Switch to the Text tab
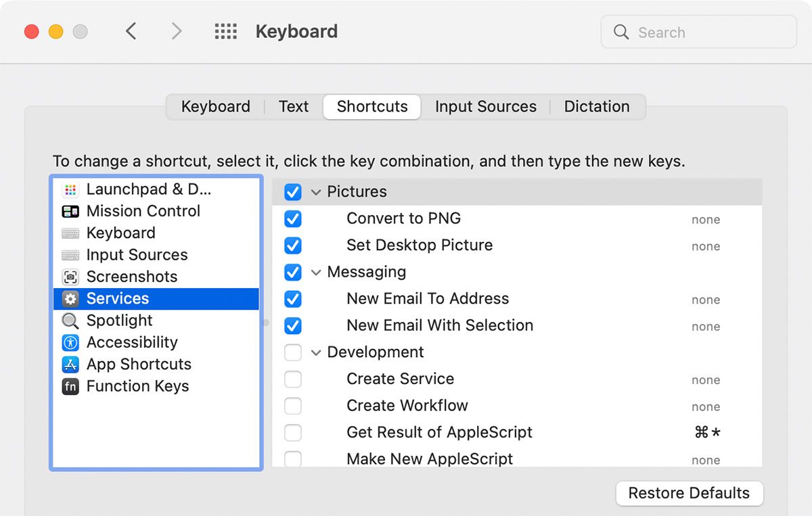This screenshot has width=812, height=516. 293,106
